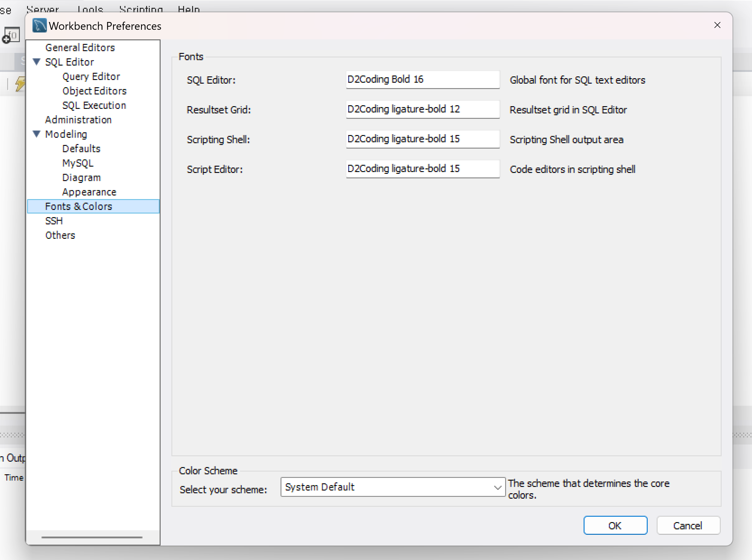The width and height of the screenshot is (752, 560).
Task: Select the SSH preferences page
Action: tap(54, 221)
